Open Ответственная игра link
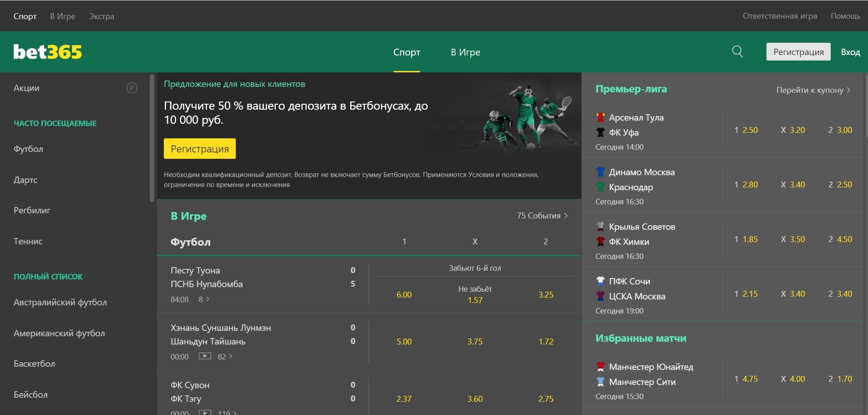Image resolution: width=868 pixels, height=415 pixels. coord(780,16)
